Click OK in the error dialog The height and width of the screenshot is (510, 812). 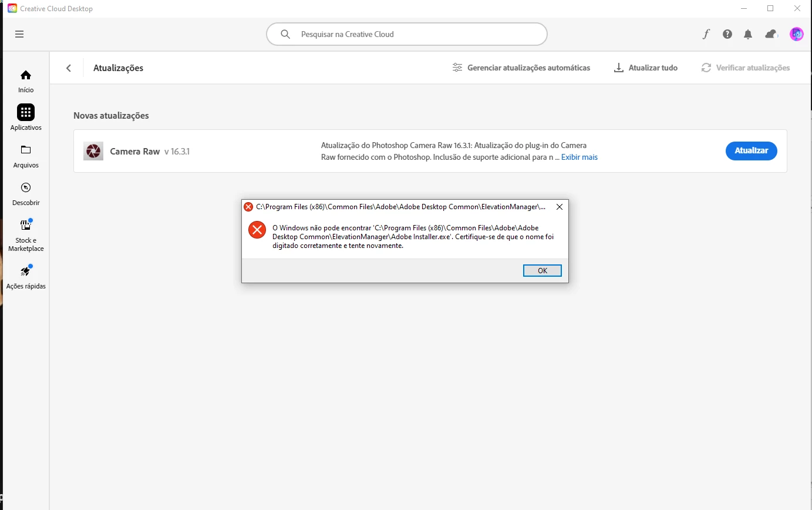[x=543, y=270]
